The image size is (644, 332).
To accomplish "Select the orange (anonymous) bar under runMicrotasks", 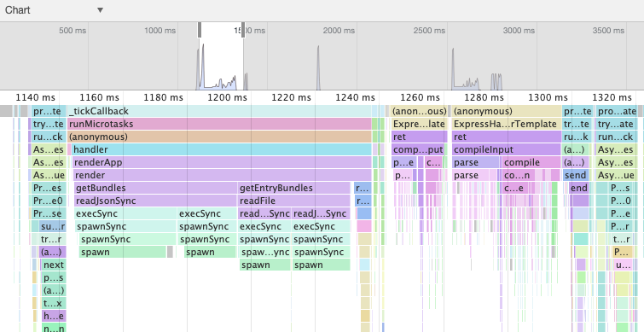I will tap(219, 137).
